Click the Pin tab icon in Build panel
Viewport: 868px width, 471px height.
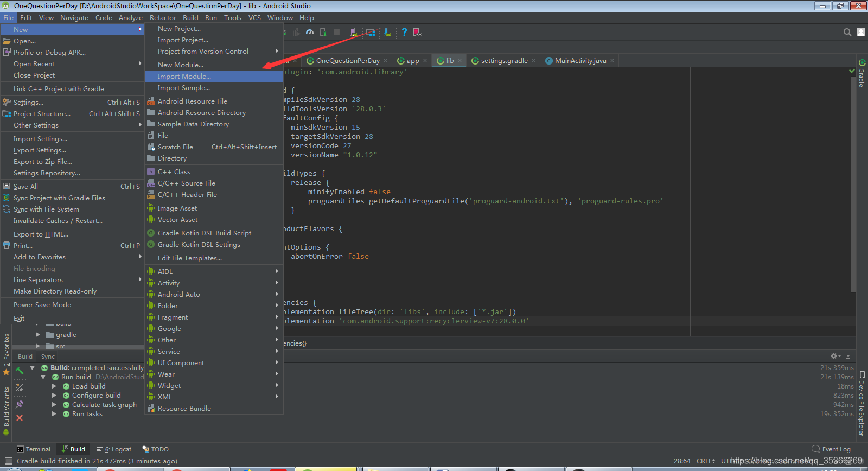(x=20, y=404)
